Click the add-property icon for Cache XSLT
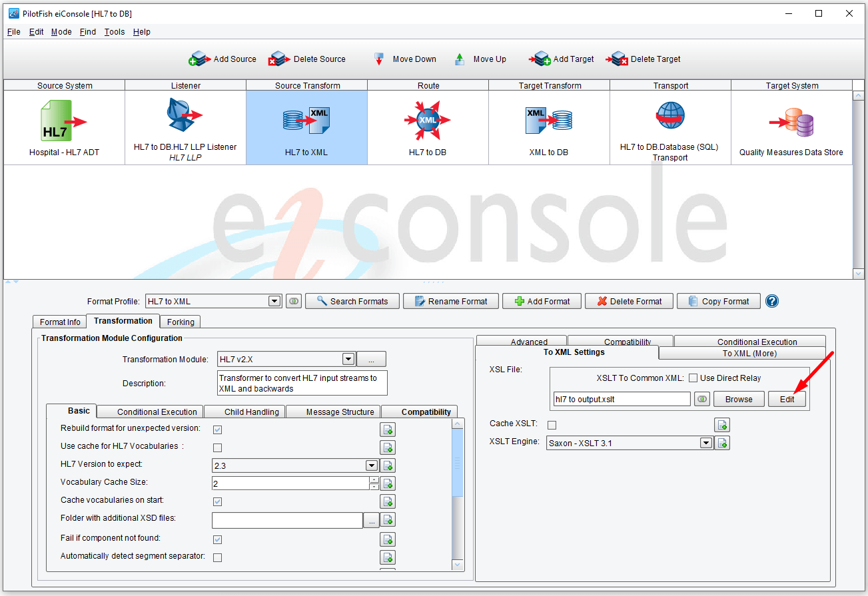The image size is (868, 596). pyautogui.click(x=722, y=425)
